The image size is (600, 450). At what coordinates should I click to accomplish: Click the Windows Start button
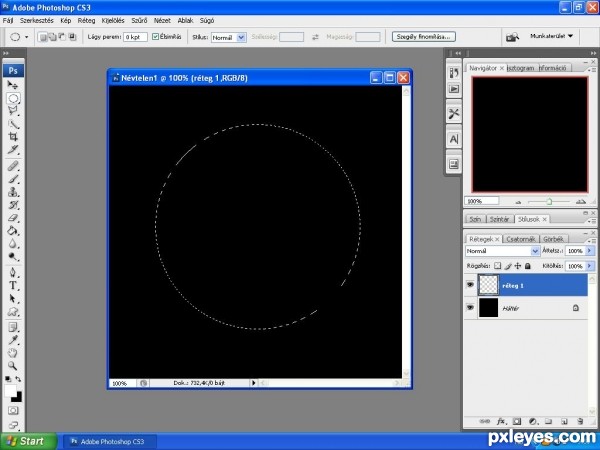(28, 441)
